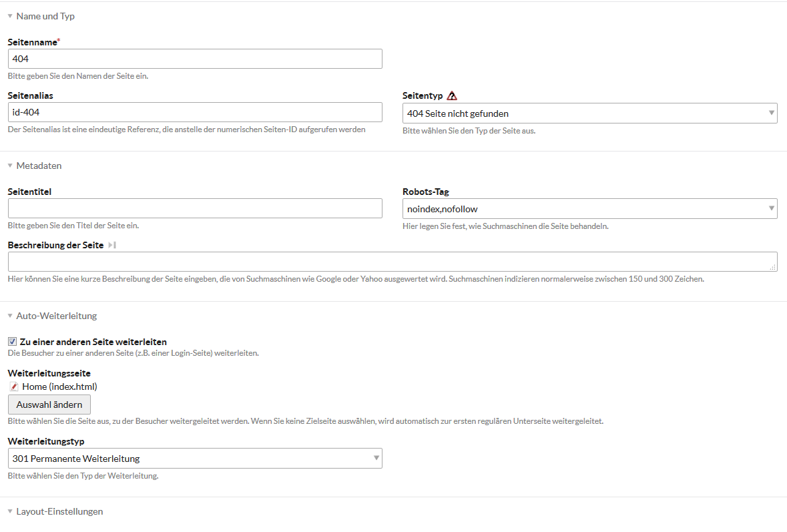
Task: Collapse the Name und Typ section
Action: click(45, 16)
